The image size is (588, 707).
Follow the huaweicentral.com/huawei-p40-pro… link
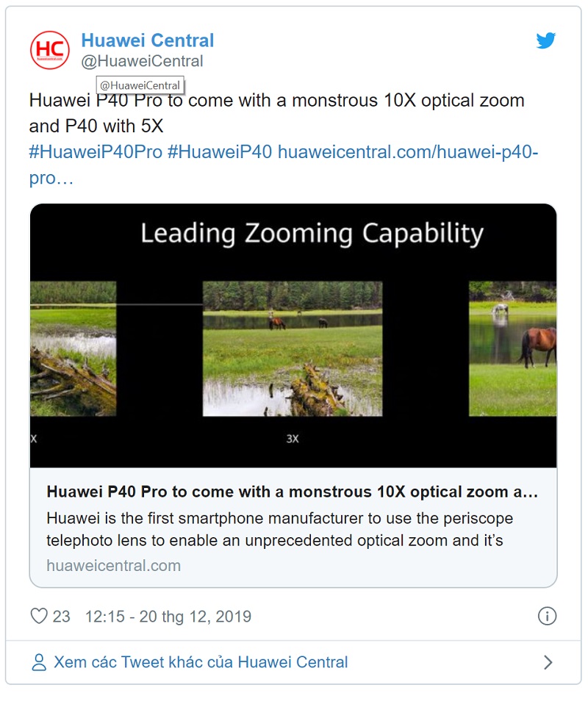click(x=408, y=152)
